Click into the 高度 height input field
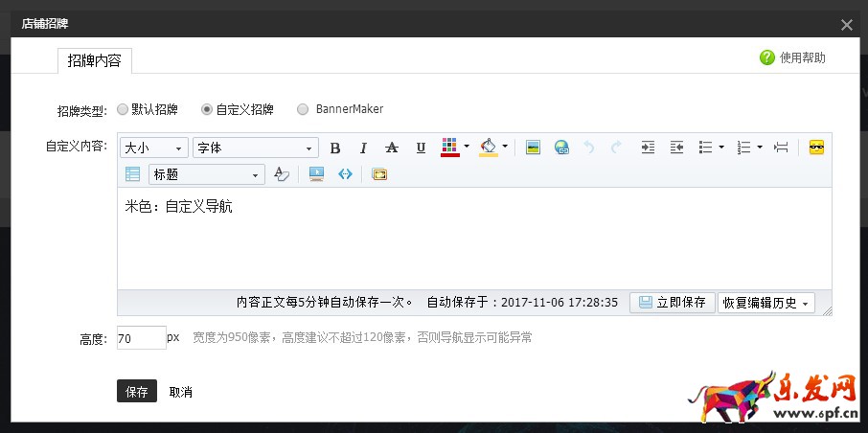 (142, 338)
